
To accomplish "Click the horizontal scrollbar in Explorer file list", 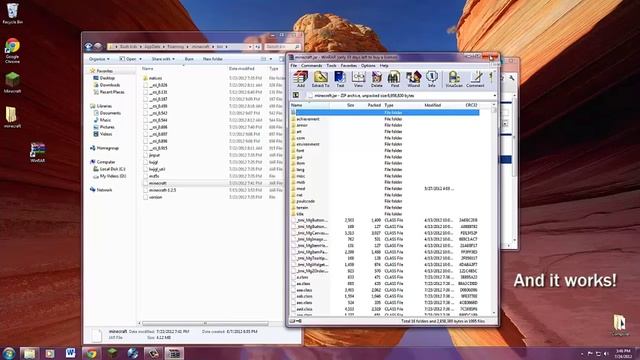I will [x=205, y=323].
